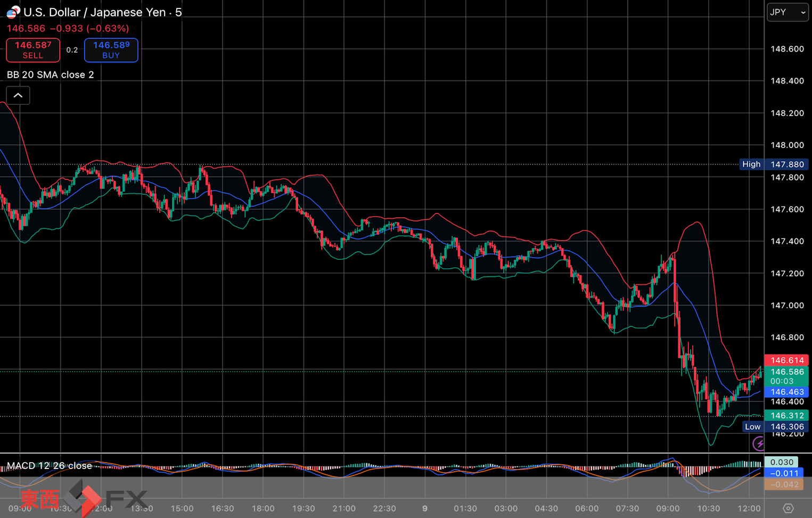Click the purple lightning bolt icon
This screenshot has height=518, width=812.
coord(759,443)
